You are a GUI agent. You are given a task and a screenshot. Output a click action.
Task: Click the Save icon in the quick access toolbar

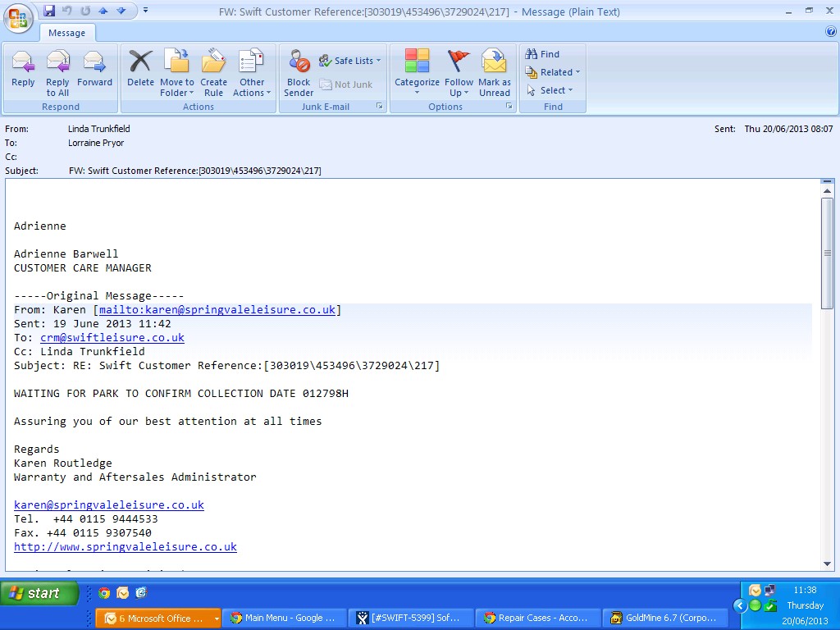49,11
